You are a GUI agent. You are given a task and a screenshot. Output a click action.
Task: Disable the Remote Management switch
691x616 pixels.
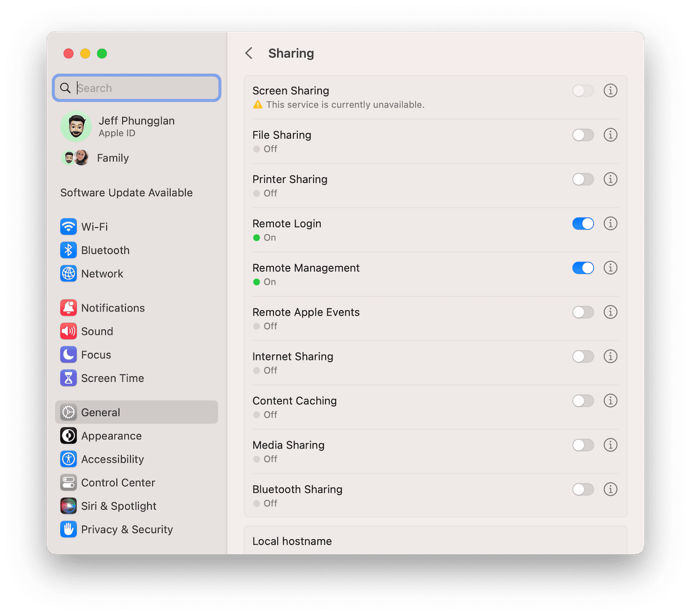pyautogui.click(x=583, y=268)
